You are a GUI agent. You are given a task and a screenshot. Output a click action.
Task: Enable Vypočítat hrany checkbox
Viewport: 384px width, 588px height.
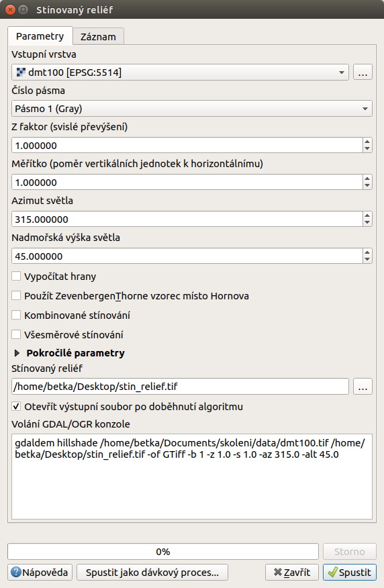click(x=16, y=277)
